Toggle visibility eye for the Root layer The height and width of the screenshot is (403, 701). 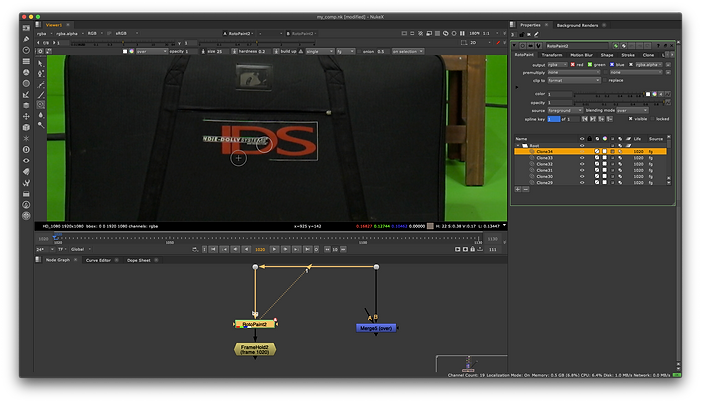582,145
